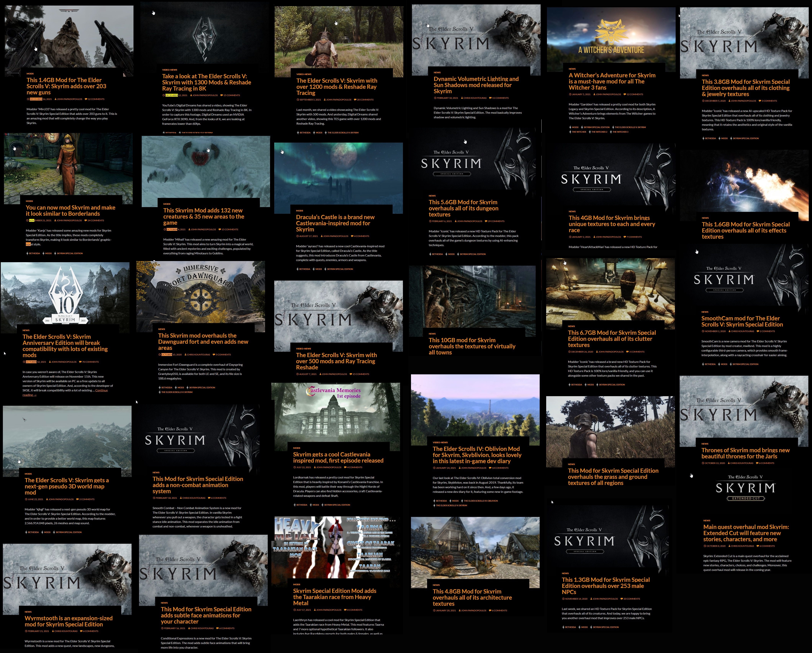The height and width of the screenshot is (653, 812).
Task: Open the grass and ground textures headline
Action: click(613, 477)
